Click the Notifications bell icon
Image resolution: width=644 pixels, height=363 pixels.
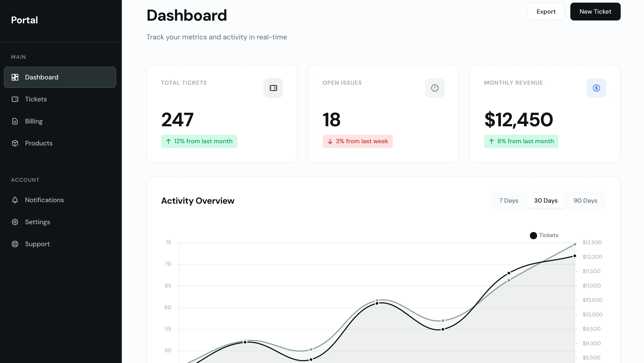(15, 200)
